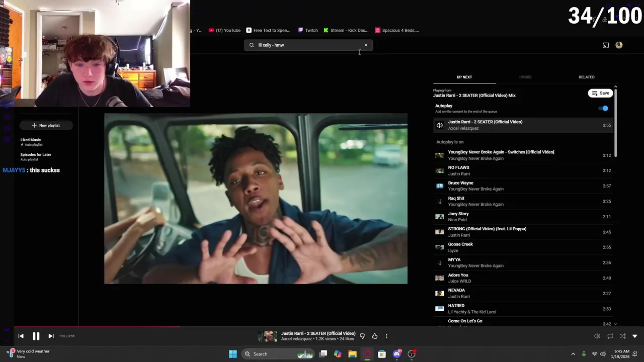644x362 pixels.
Task: Toggle shuffle in player bar
Action: pos(623,336)
